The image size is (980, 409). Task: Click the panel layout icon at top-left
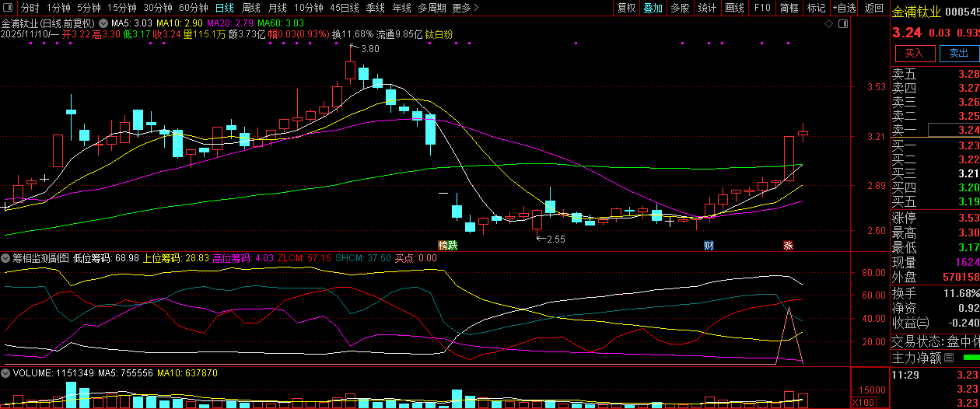(7, 8)
